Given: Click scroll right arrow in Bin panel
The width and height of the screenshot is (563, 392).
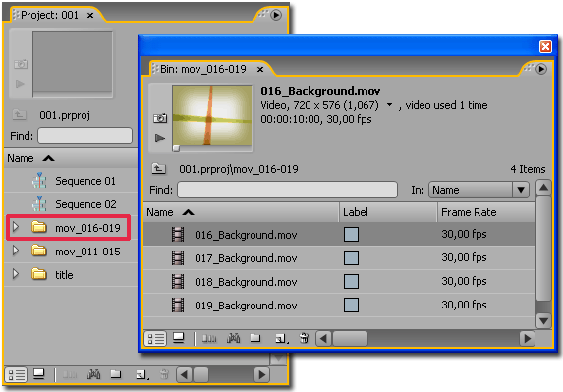Looking at the screenshot, I should pos(527,339).
